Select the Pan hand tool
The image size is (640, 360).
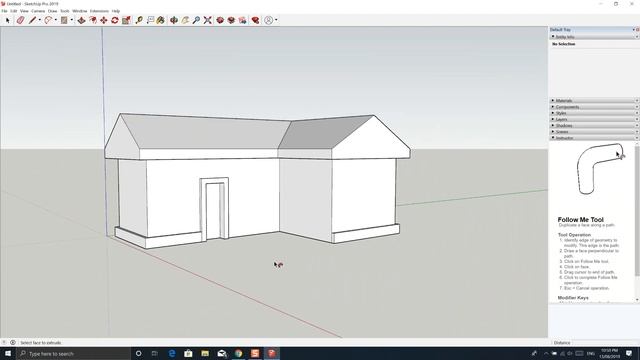pos(185,20)
